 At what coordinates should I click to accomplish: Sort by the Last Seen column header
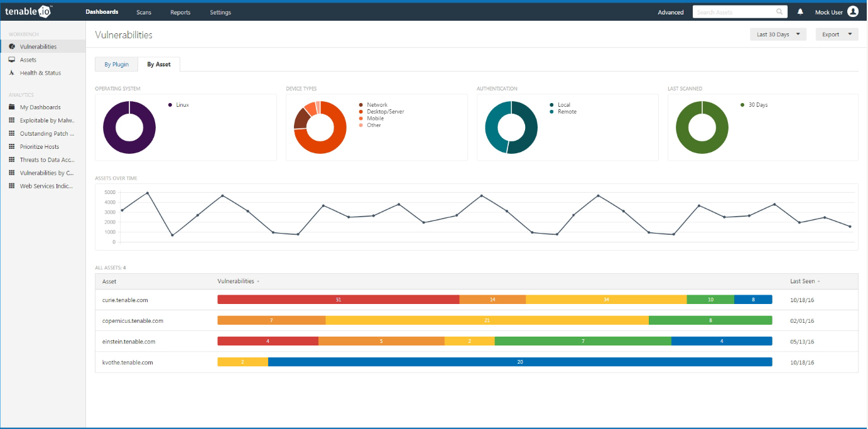click(x=805, y=281)
